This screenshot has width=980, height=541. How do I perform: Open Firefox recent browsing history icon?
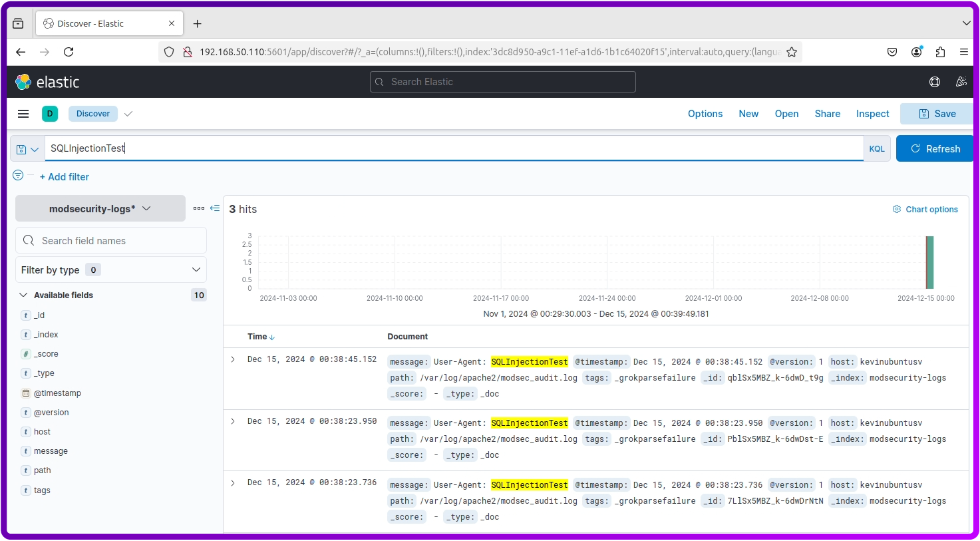coord(18,23)
